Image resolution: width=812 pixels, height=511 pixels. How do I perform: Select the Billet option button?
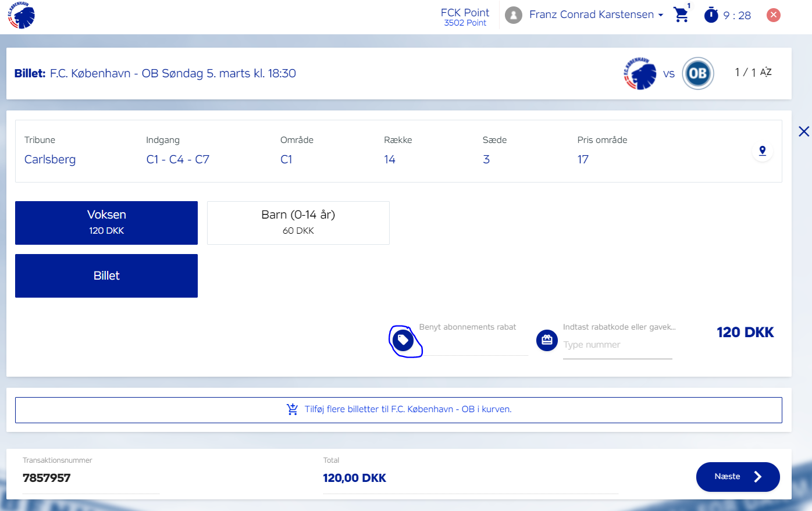106,276
